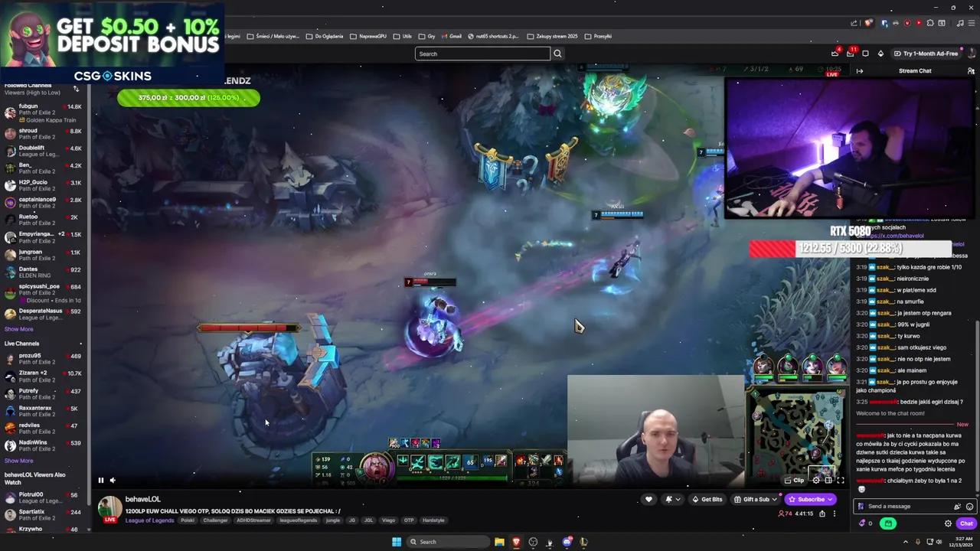Click the heart Follow icon
Image resolution: width=980 pixels, height=551 pixels.
648,499
